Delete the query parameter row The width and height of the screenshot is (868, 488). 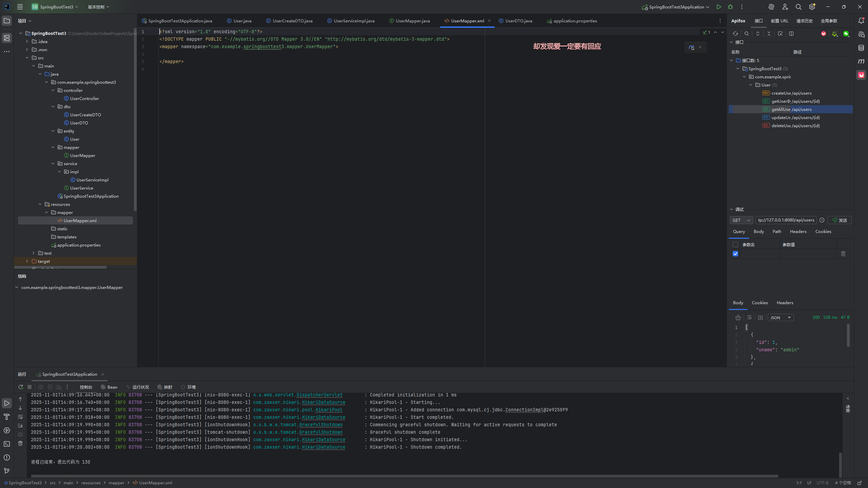point(843,254)
